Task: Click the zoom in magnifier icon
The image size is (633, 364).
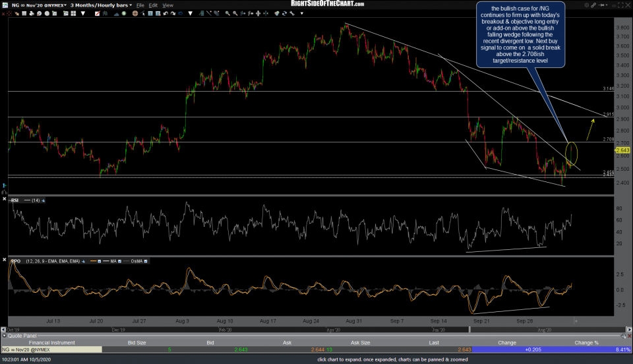Action: point(227,14)
